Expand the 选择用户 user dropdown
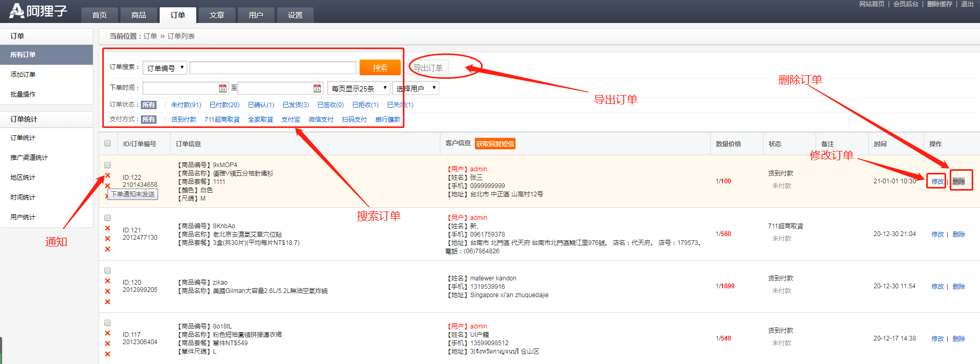Viewport: 980px width, 364px height. (x=415, y=88)
